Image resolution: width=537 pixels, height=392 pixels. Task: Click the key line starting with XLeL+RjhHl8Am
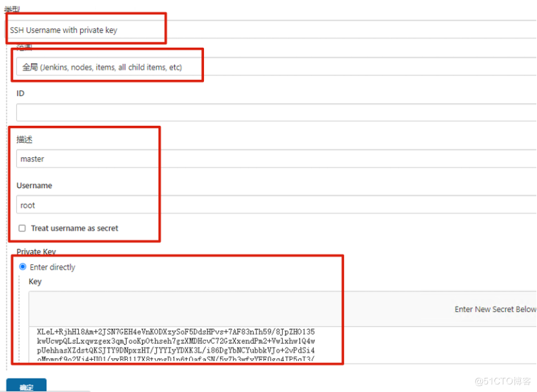coord(176,332)
